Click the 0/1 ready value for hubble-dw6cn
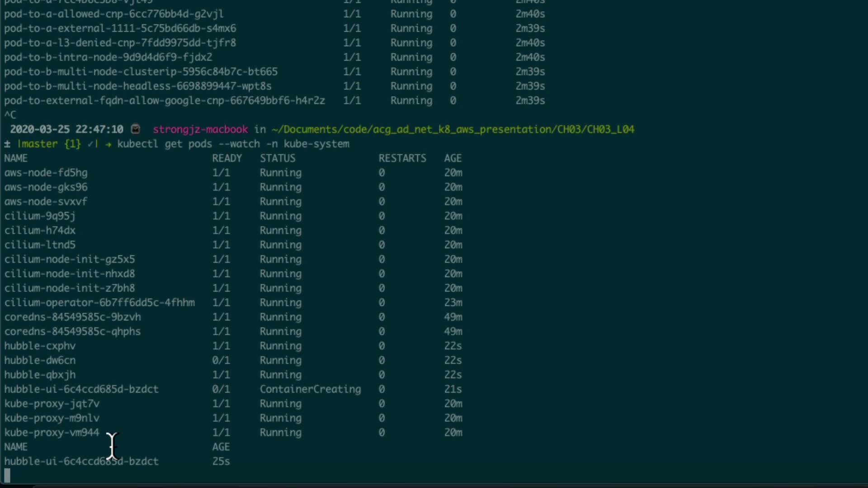Viewport: 868px width, 488px height. click(221, 360)
